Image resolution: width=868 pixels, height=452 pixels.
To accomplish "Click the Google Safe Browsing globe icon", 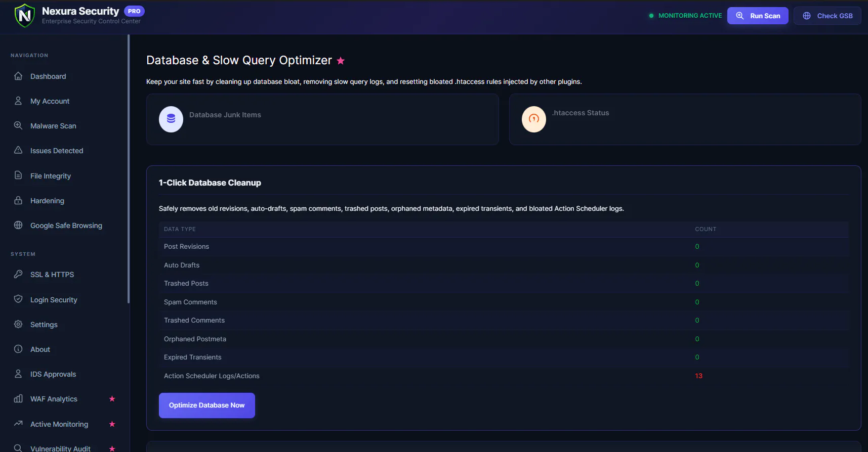I will pyautogui.click(x=18, y=225).
